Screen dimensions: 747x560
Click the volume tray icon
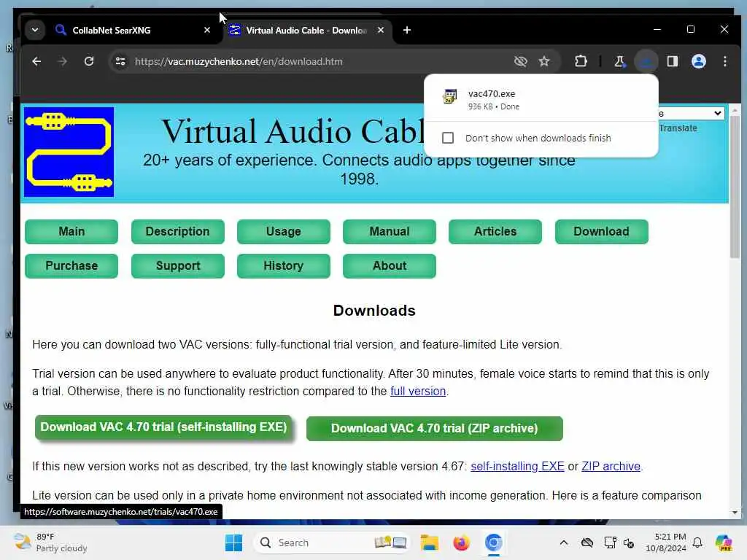coord(629,542)
